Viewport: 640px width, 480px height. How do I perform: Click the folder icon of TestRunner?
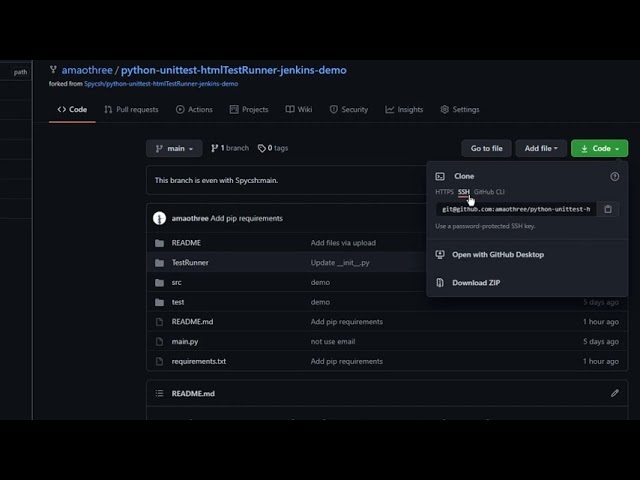(x=159, y=263)
